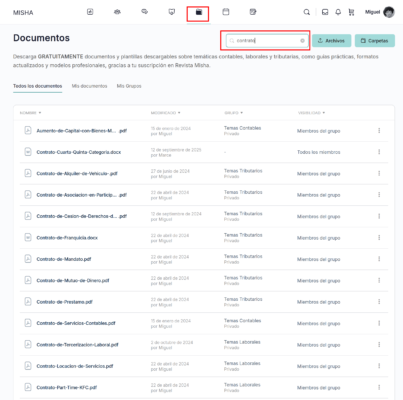Click Temas Laborales group in Contrato-Part-Time-KFC row
Viewport: 403px width, 400px height.
tap(242, 385)
